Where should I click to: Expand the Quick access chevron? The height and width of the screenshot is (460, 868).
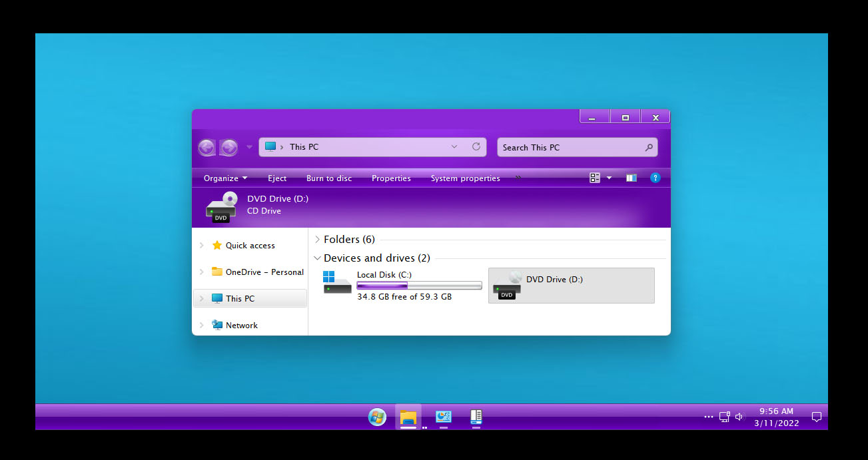[x=202, y=245]
